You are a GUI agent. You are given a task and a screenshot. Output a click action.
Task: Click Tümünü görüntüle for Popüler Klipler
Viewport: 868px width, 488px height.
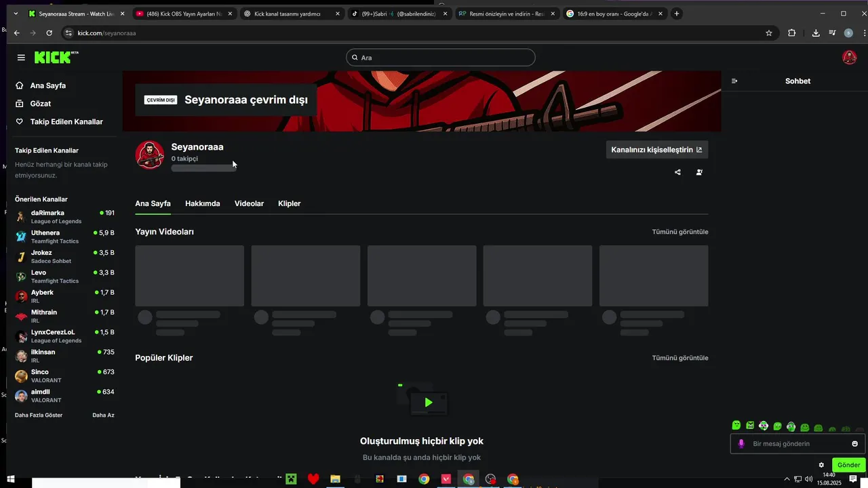680,358
